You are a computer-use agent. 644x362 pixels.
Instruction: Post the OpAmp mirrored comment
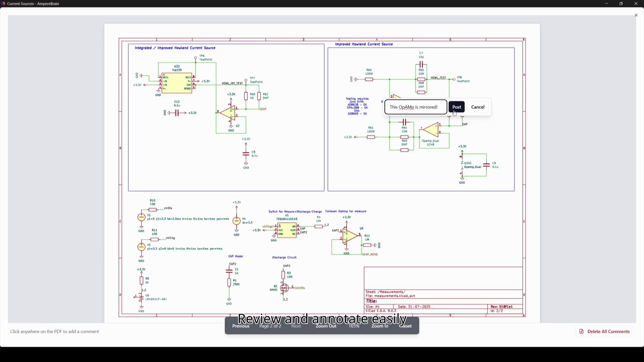tap(457, 107)
